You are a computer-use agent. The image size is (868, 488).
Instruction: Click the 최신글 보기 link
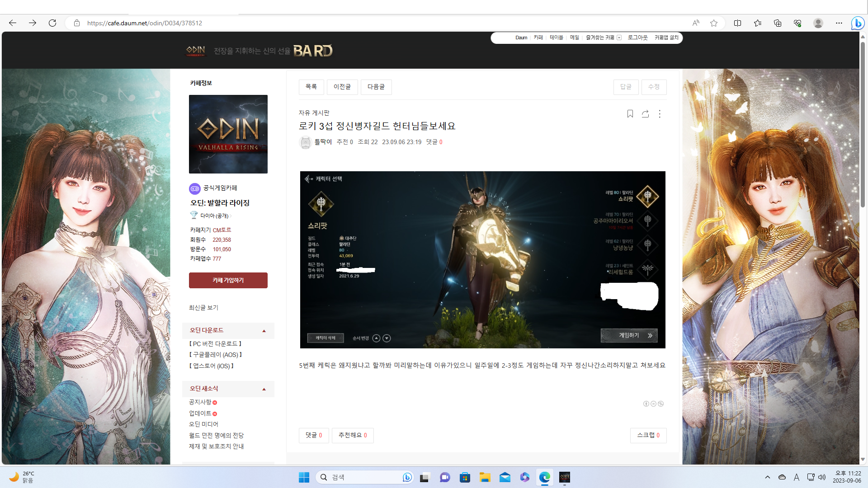203,308
